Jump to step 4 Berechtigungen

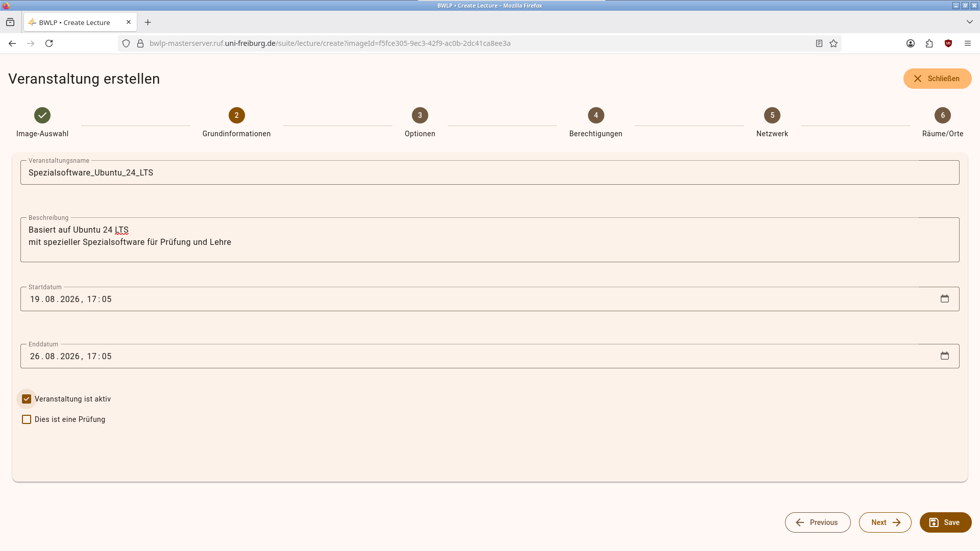596,122
